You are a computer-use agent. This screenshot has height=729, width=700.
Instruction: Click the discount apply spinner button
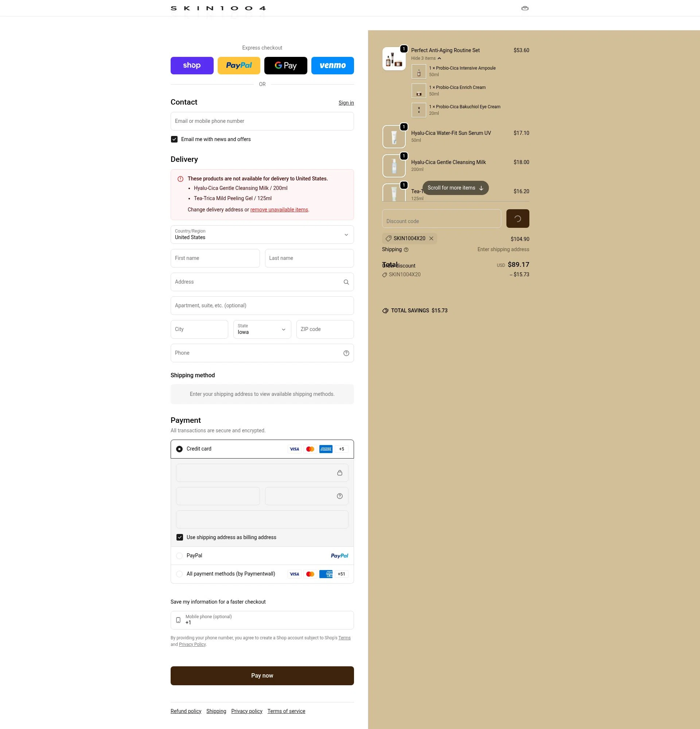517,219
